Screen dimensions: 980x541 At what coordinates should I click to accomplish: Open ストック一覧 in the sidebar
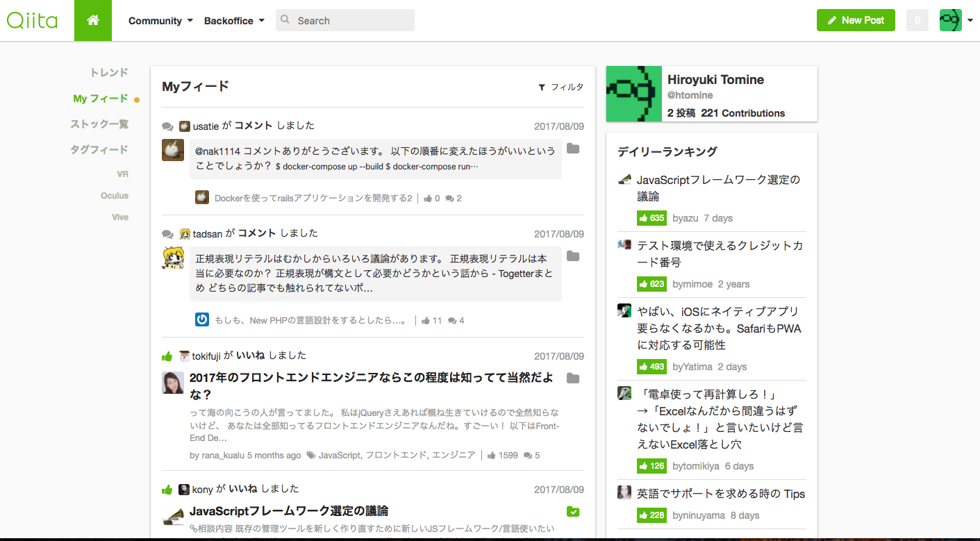pyautogui.click(x=99, y=124)
